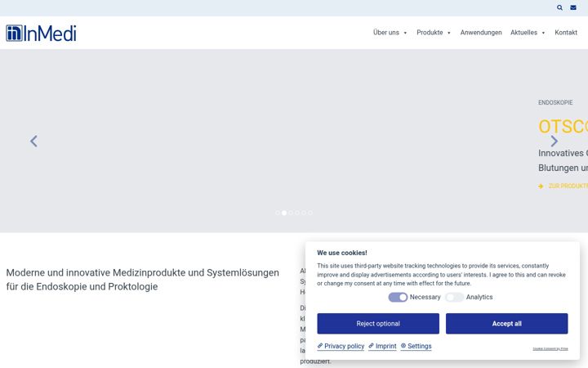Click the ENDOSKOPIE slide label
Screen dimensions: 588x368
[x=555, y=102]
